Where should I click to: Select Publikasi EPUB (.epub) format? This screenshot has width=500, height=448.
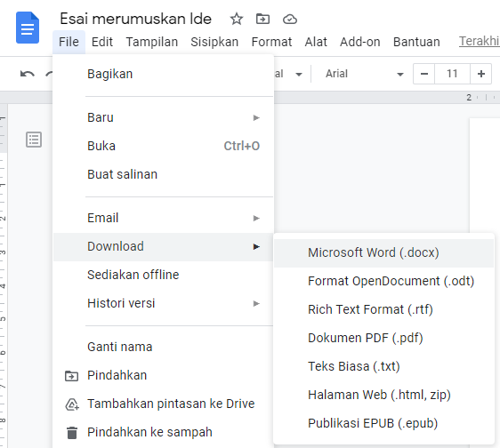pyautogui.click(x=384, y=423)
